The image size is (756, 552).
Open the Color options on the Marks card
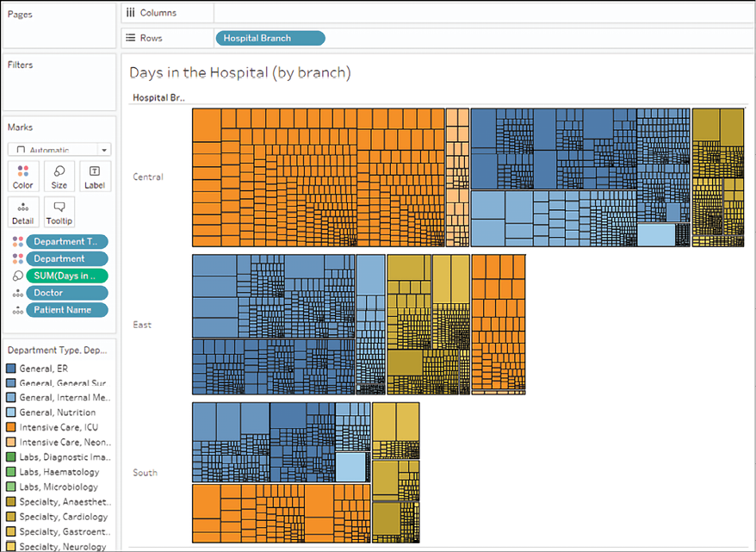pyautogui.click(x=22, y=177)
